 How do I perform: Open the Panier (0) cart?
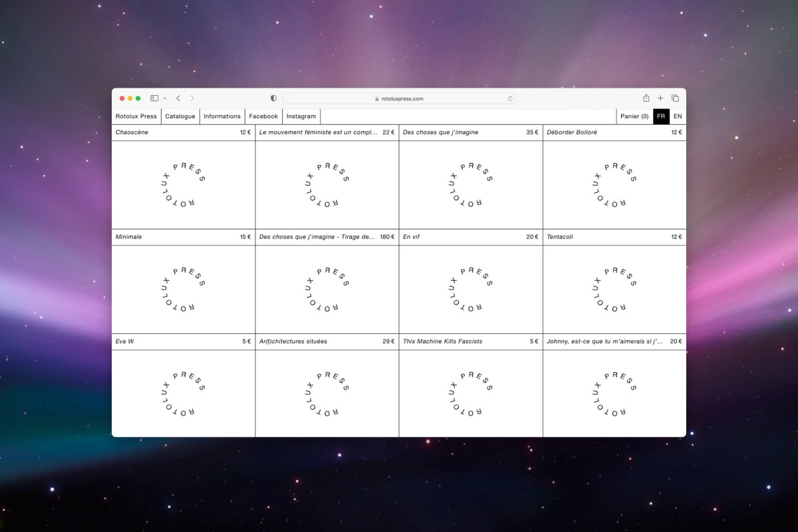click(x=634, y=116)
